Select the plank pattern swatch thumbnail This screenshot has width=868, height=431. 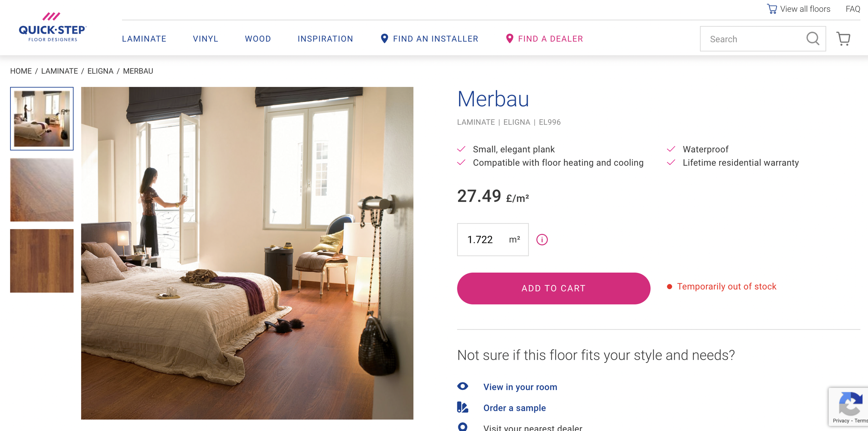[x=42, y=261]
